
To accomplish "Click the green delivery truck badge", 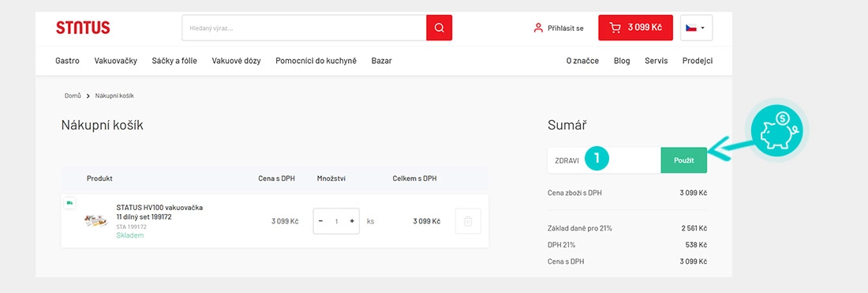I will (69, 203).
